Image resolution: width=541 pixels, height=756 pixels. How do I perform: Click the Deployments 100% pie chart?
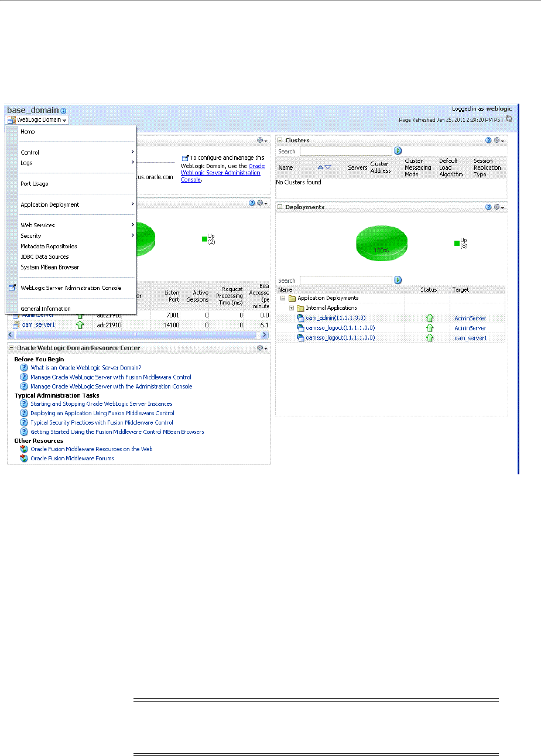tap(382, 244)
